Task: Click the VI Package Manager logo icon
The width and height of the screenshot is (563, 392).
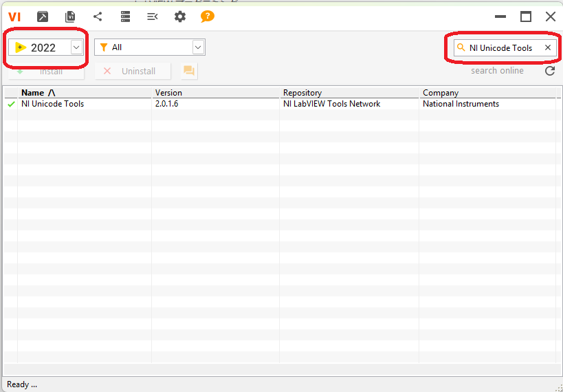Action: [x=14, y=17]
